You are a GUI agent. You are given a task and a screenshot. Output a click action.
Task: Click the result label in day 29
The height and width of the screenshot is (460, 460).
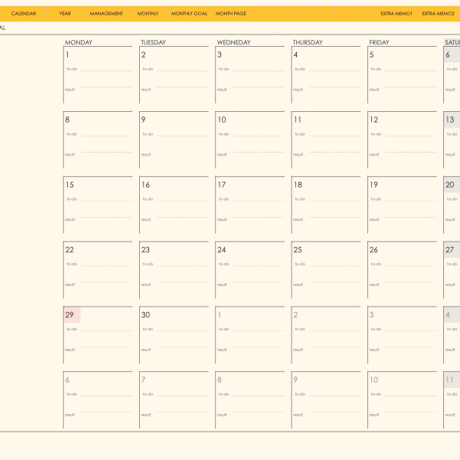pyautogui.click(x=70, y=350)
